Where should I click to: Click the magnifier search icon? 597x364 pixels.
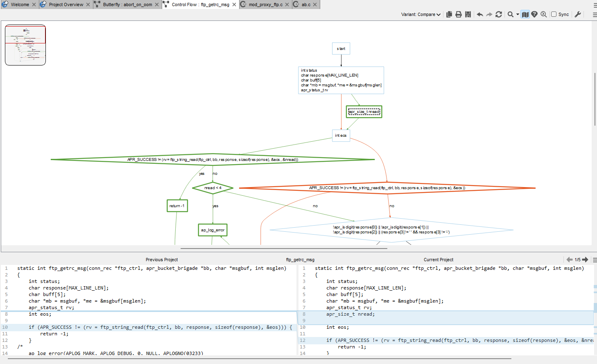(x=511, y=14)
